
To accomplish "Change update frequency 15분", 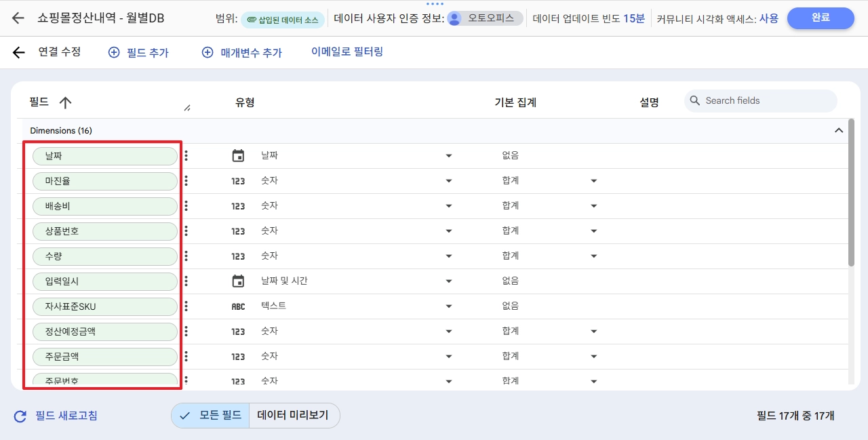I will (x=634, y=18).
